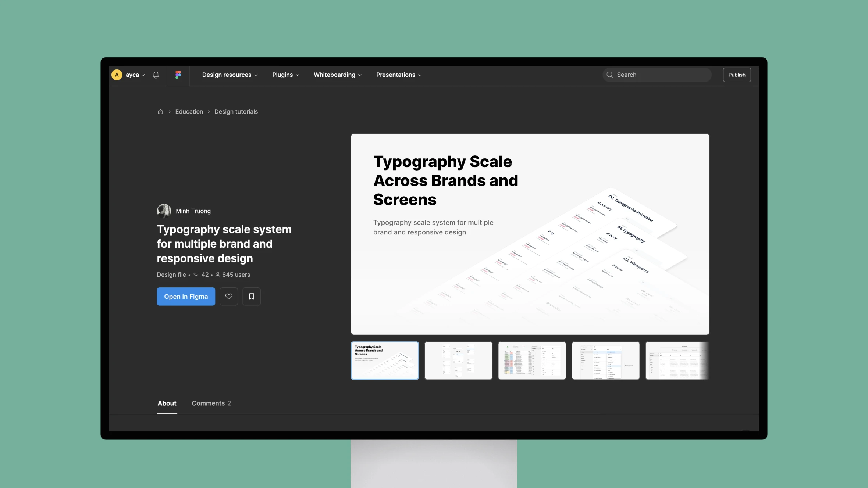868x488 pixels.
Task: Click the home breadcrumb icon
Action: [x=160, y=112]
